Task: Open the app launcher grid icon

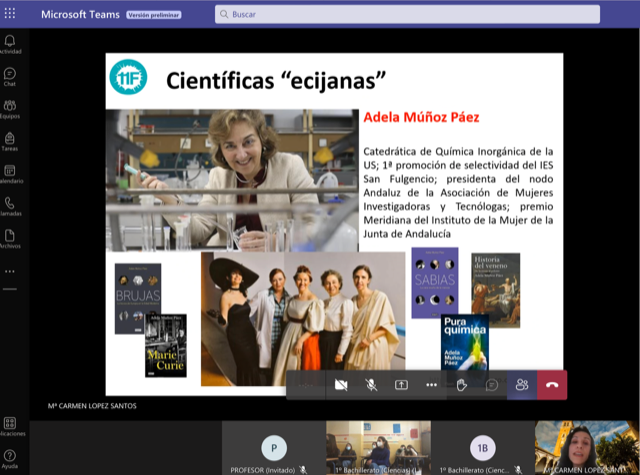Action: [x=9, y=13]
